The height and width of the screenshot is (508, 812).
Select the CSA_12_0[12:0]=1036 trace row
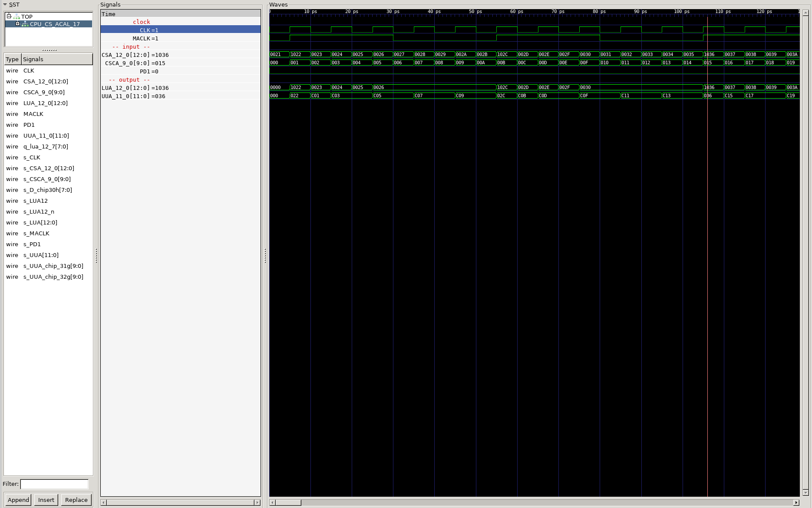coord(181,55)
